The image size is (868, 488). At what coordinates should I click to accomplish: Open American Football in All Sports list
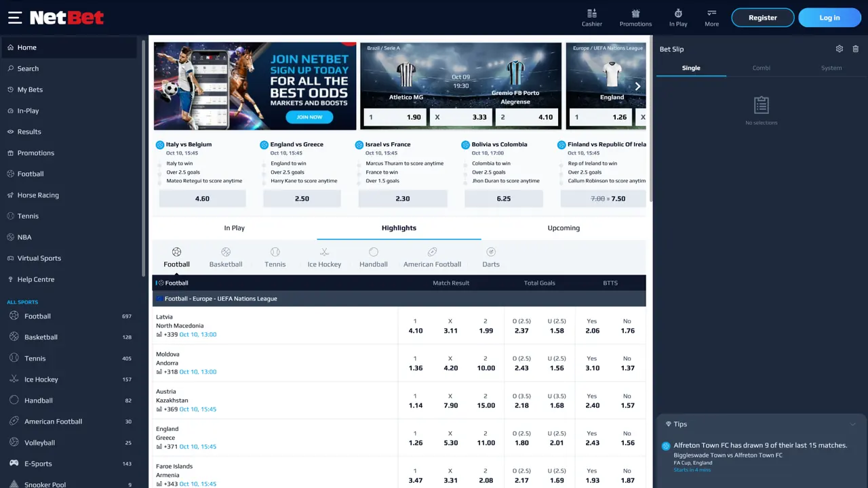[x=71, y=422]
